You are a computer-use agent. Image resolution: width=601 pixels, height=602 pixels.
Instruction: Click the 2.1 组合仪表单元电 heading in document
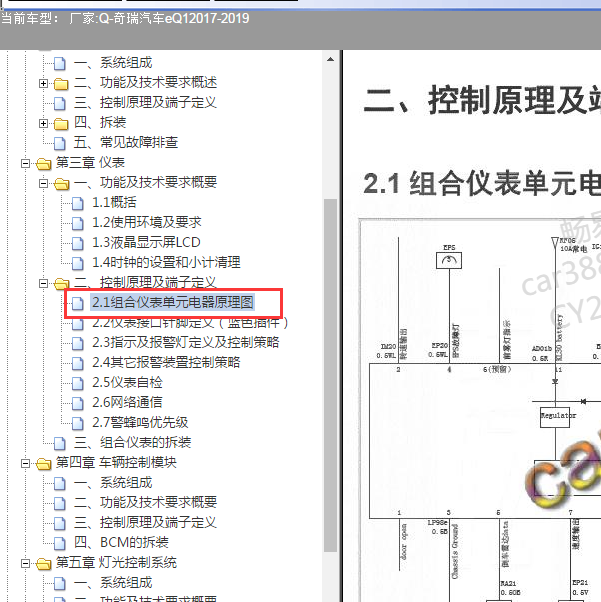pyautogui.click(x=482, y=184)
